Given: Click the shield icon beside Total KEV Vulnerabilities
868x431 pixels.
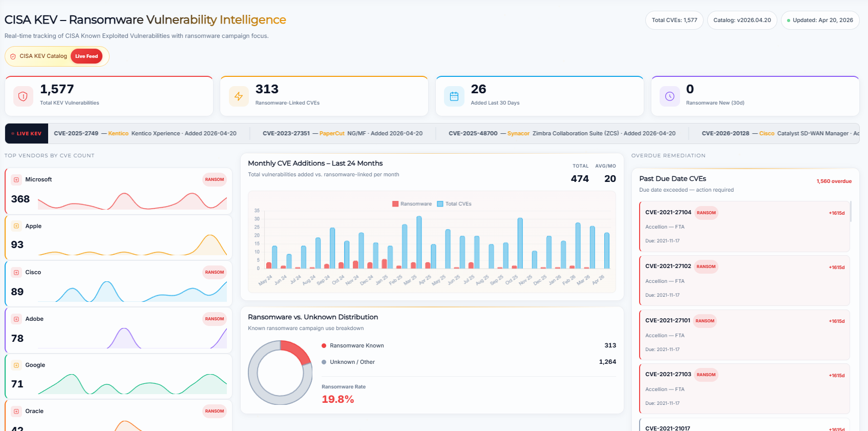Looking at the screenshot, I should click(x=23, y=96).
